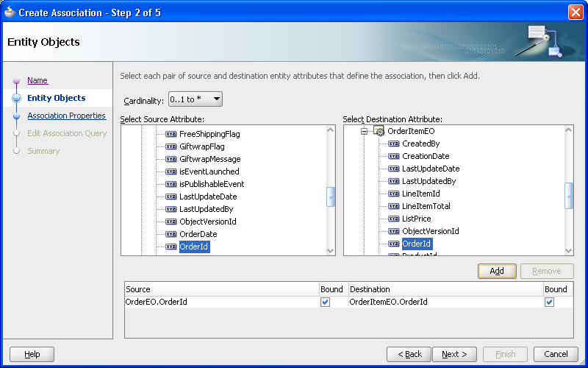
Task: Toggle the Bound checkbox for OrderEO.OrderId source
Action: 325,302
